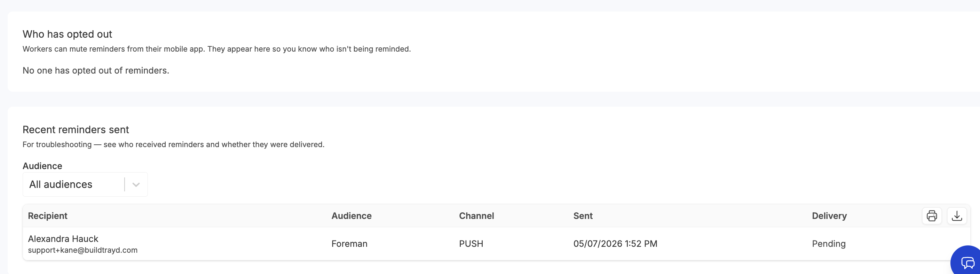The image size is (980, 274).
Task: Click the Recent reminders sent heading
Action: (76, 130)
